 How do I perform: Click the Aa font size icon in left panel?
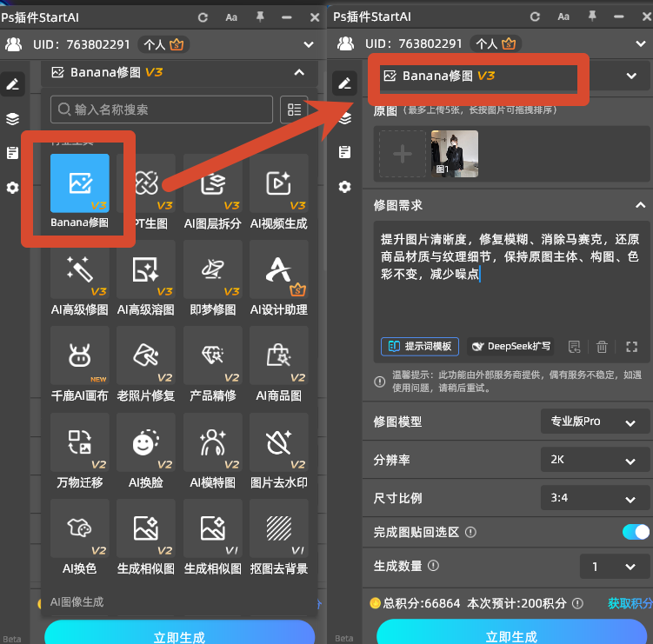pos(231,17)
